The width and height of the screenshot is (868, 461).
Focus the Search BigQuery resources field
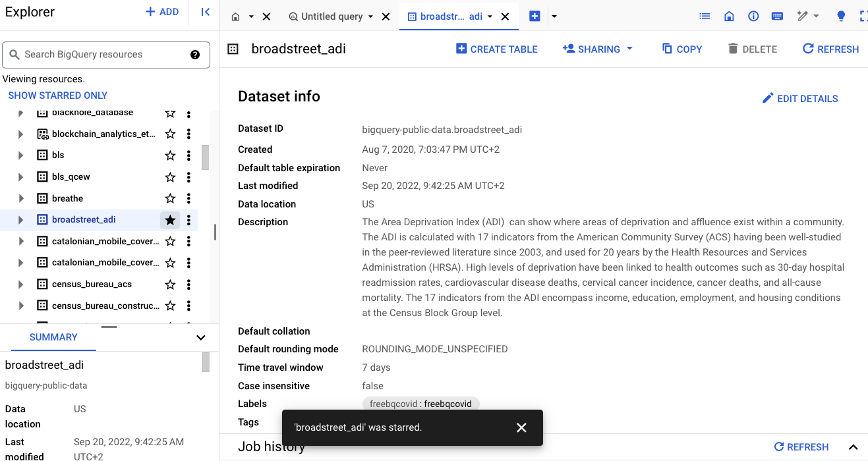coord(106,55)
